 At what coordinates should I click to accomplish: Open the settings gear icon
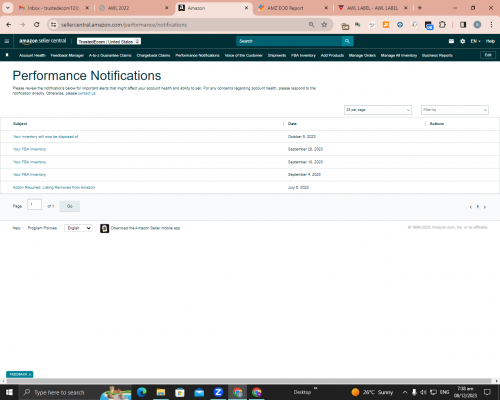463,41
